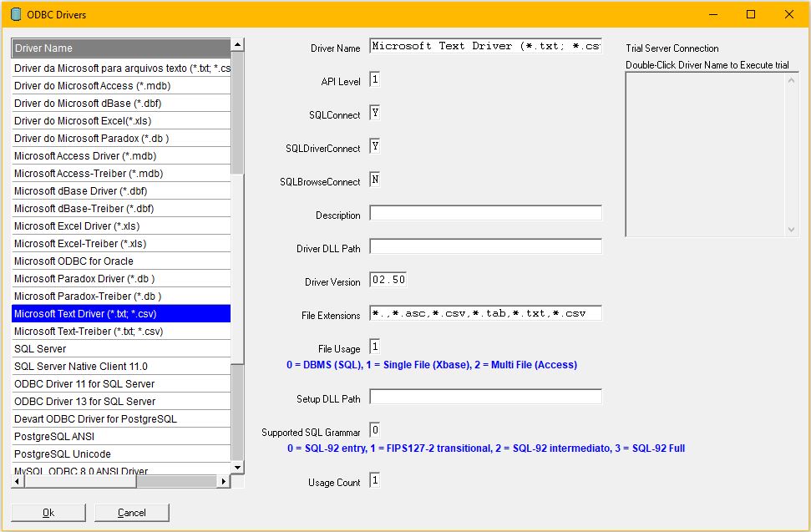This screenshot has height=532, width=811.
Task: Click the 'Trial Server Connection' label
Action: tap(672, 48)
